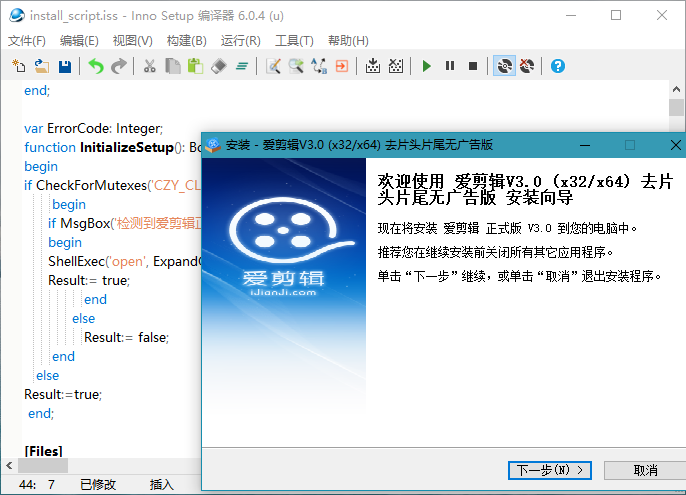The width and height of the screenshot is (686, 495).
Task: Cut selection with the scissors icon
Action: [149, 66]
